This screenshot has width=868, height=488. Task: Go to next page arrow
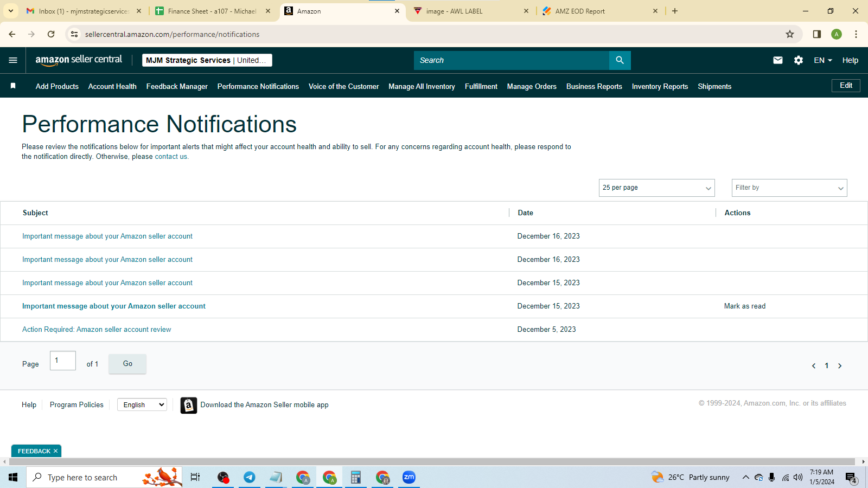(x=840, y=366)
